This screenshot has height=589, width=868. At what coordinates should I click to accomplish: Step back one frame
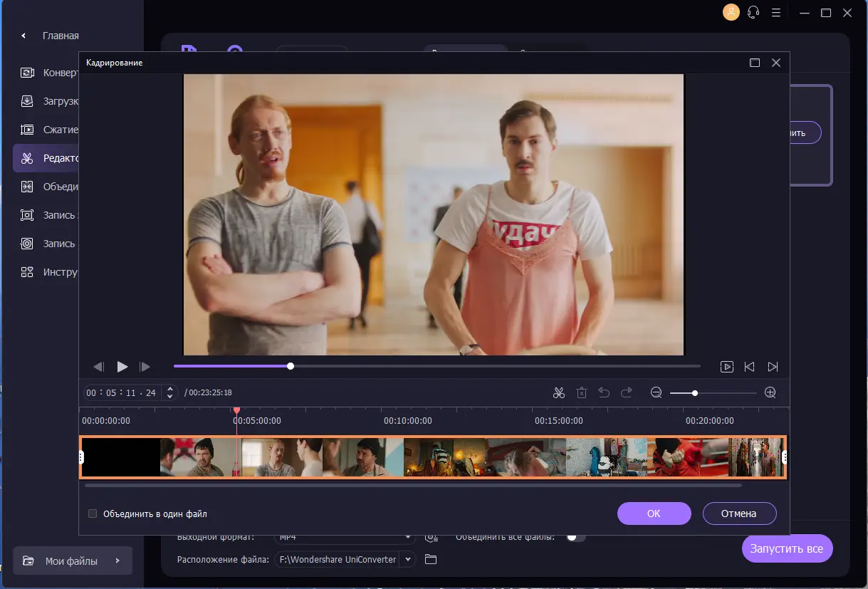coord(99,367)
